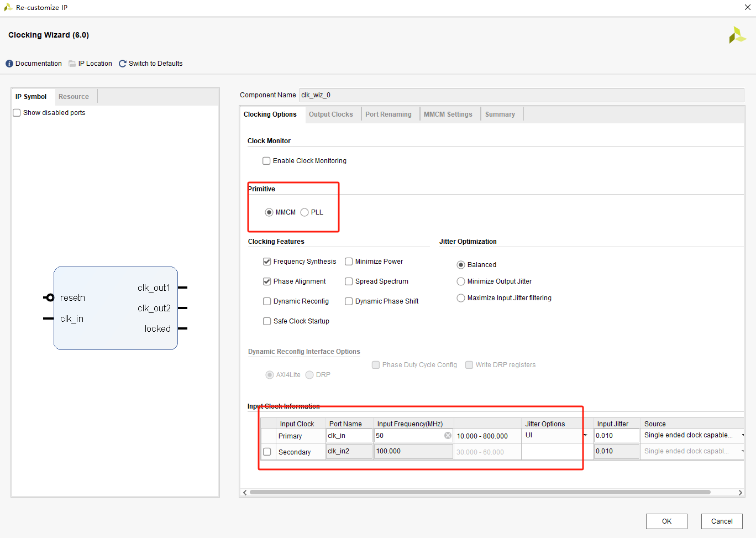This screenshot has width=756, height=538.
Task: Select the IP Symbol tab
Action: click(31, 97)
